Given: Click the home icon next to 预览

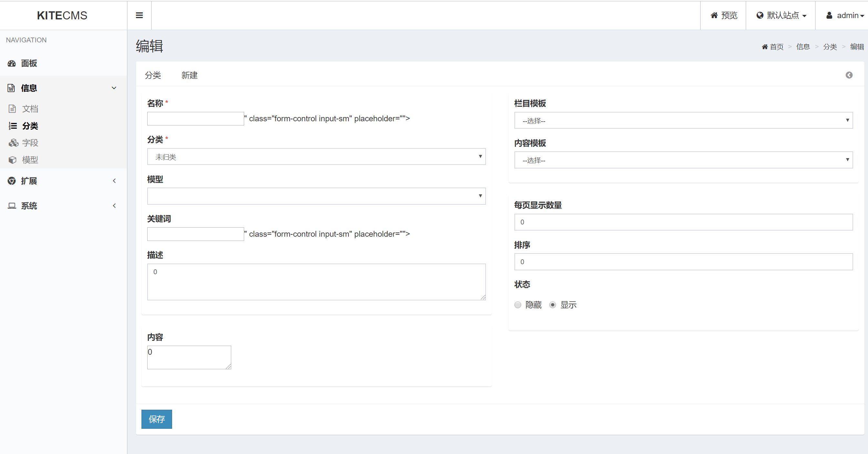Looking at the screenshot, I should point(714,16).
